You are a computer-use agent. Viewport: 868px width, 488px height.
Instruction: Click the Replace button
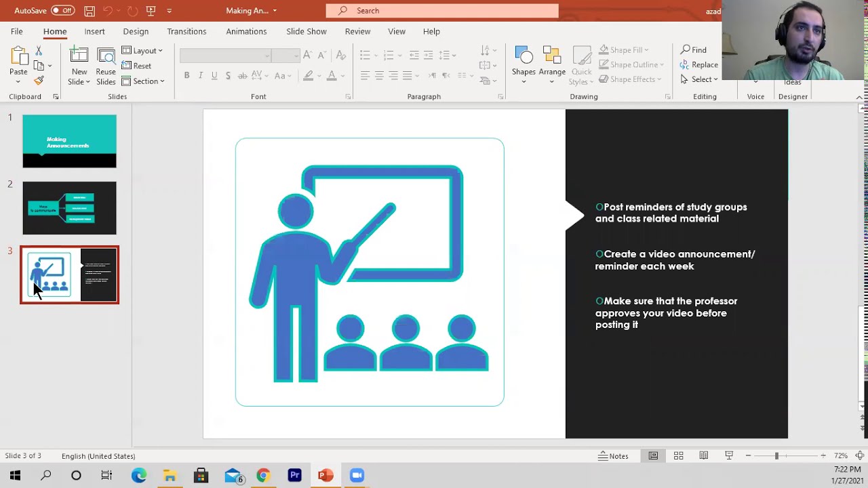point(699,64)
